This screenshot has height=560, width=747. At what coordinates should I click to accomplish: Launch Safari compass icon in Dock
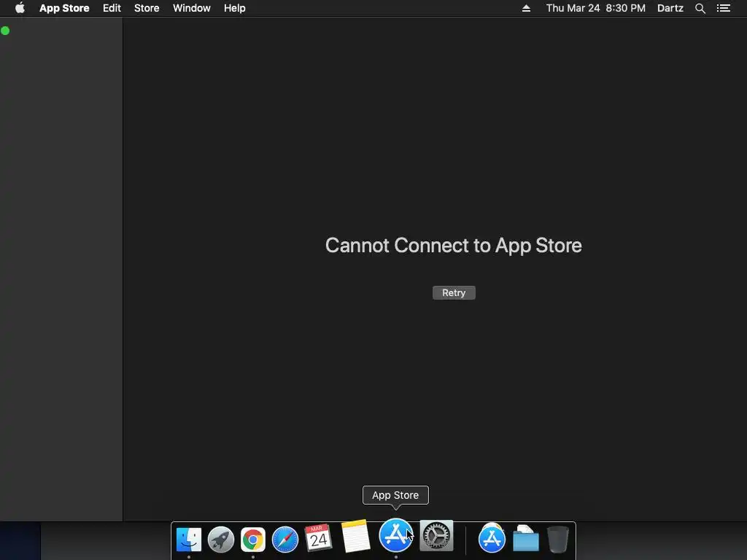[285, 540]
